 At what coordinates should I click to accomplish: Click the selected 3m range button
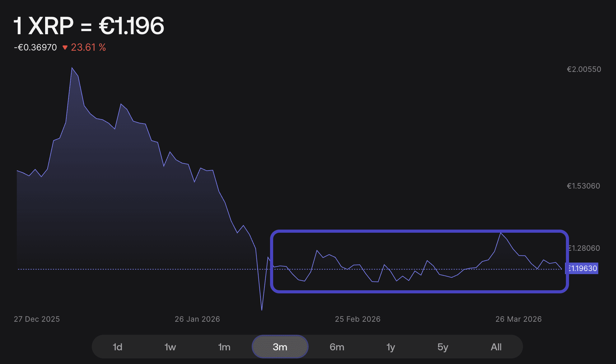coord(280,347)
